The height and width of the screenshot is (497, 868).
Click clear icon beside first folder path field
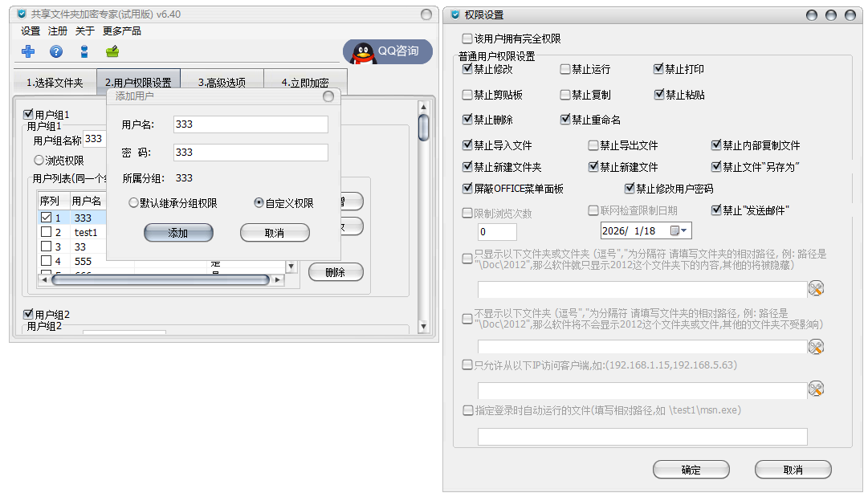[x=816, y=288]
